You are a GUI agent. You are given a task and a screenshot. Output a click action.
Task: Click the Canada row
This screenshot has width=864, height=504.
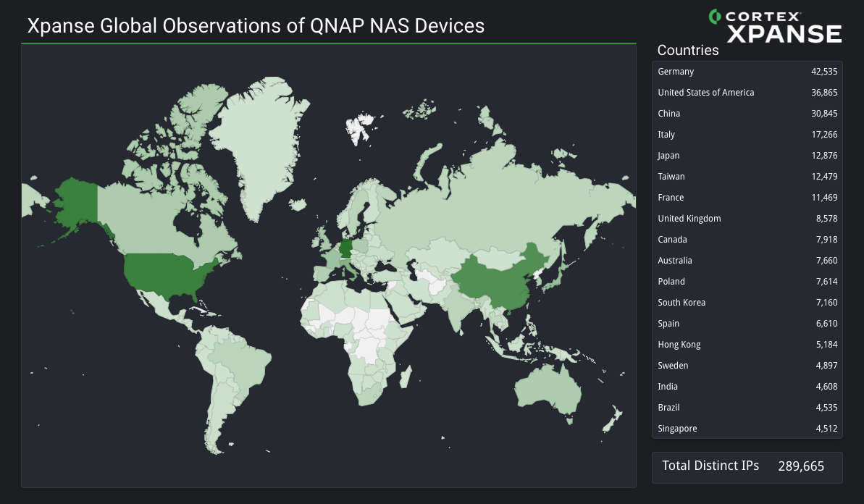(747, 240)
